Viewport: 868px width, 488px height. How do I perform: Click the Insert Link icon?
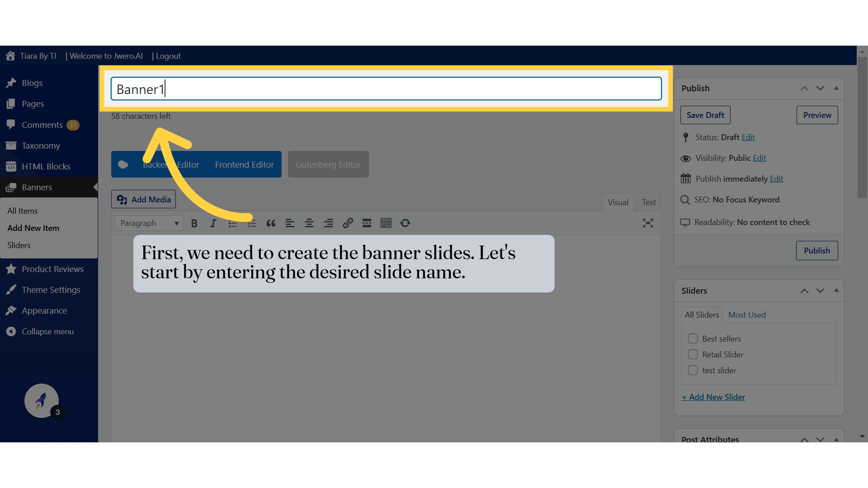click(348, 223)
